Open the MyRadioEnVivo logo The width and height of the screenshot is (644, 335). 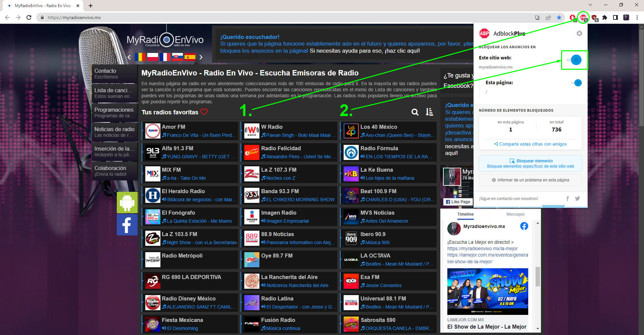click(165, 40)
